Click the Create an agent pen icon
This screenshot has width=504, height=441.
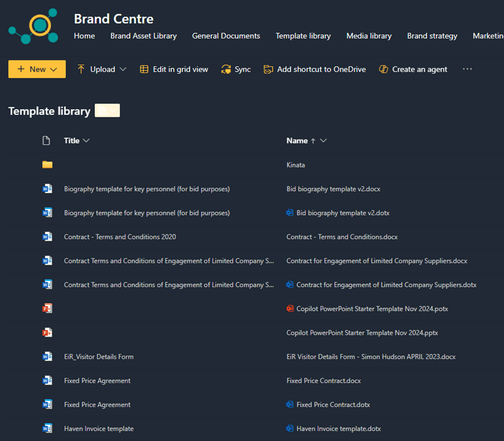(383, 69)
